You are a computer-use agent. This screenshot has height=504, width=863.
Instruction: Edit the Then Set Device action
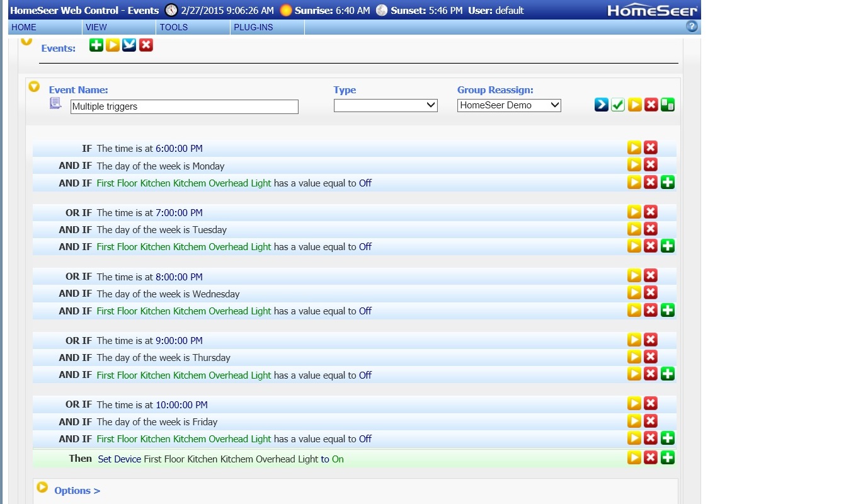click(x=634, y=457)
